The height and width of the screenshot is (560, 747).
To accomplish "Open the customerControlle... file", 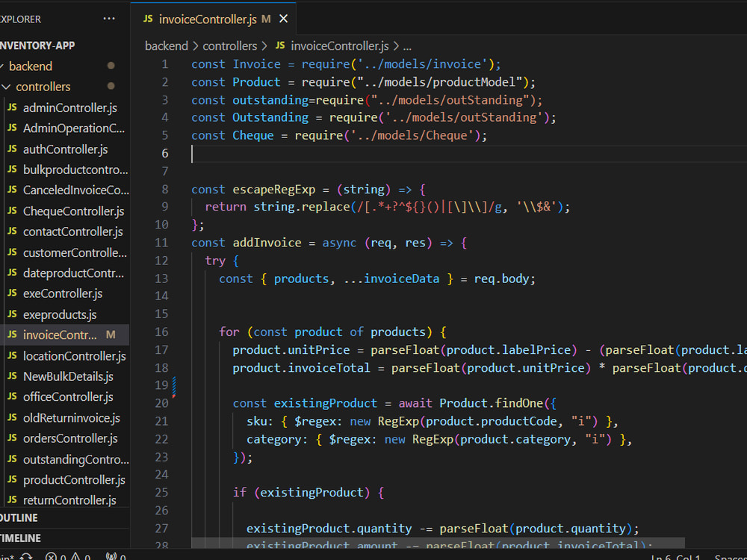I will (75, 253).
